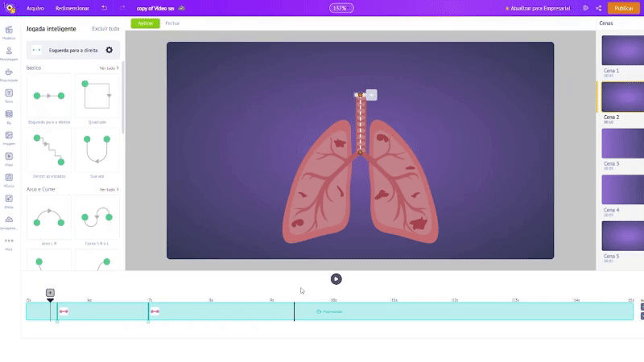Choose the Quadrado motion path preset

point(97,97)
